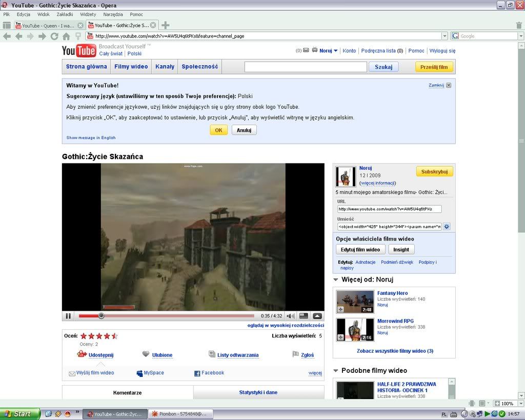Expand hidden quick launch icons chevron
This screenshot has height=420, width=525.
click(77, 412)
